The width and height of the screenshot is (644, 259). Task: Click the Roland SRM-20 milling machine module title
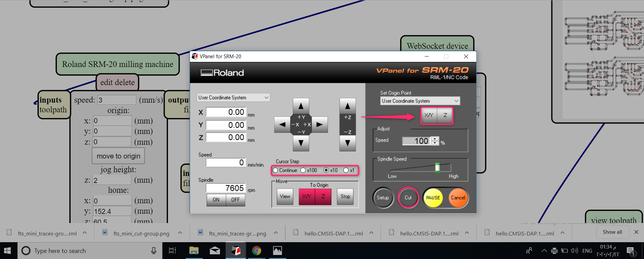point(118,64)
